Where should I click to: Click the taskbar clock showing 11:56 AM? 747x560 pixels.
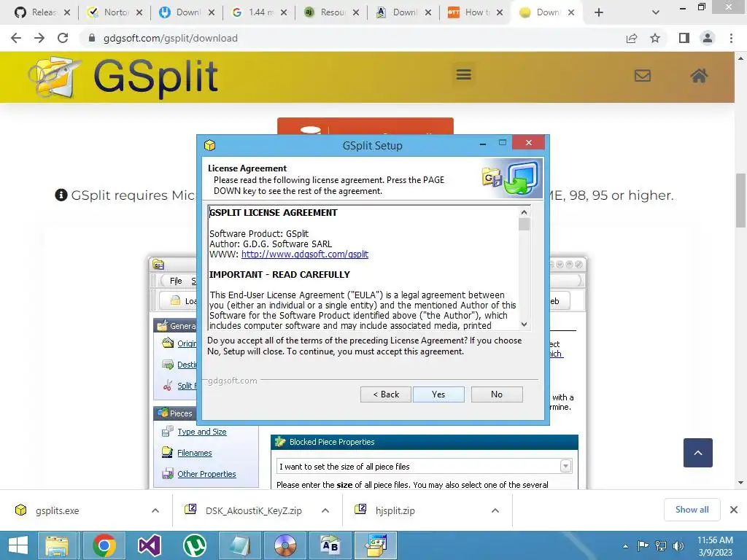715,546
